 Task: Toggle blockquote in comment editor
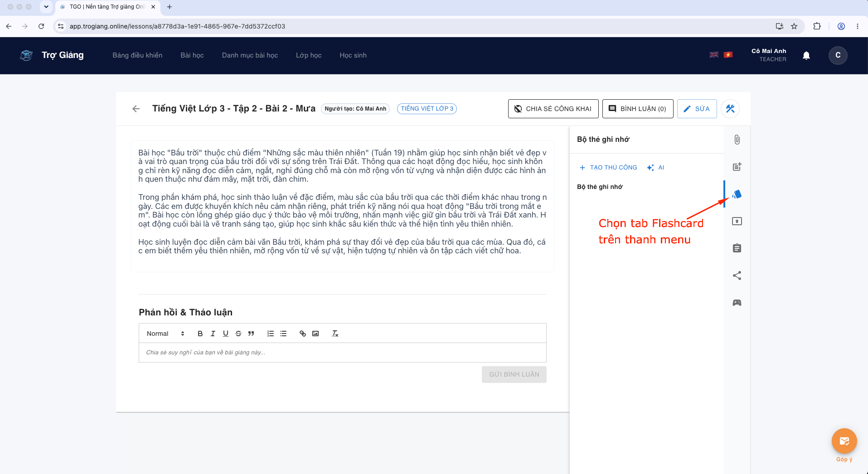pos(251,334)
